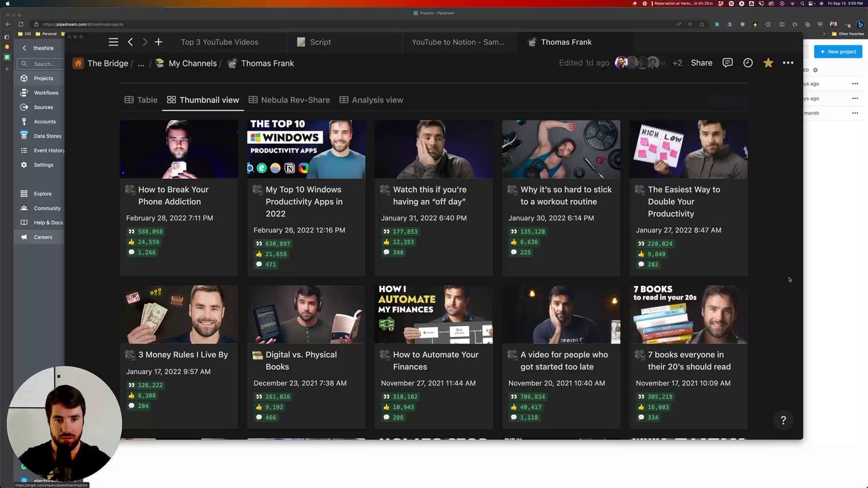The width and height of the screenshot is (868, 488).
Task: Open the Personal bookmarks folder
Action: [46, 33]
